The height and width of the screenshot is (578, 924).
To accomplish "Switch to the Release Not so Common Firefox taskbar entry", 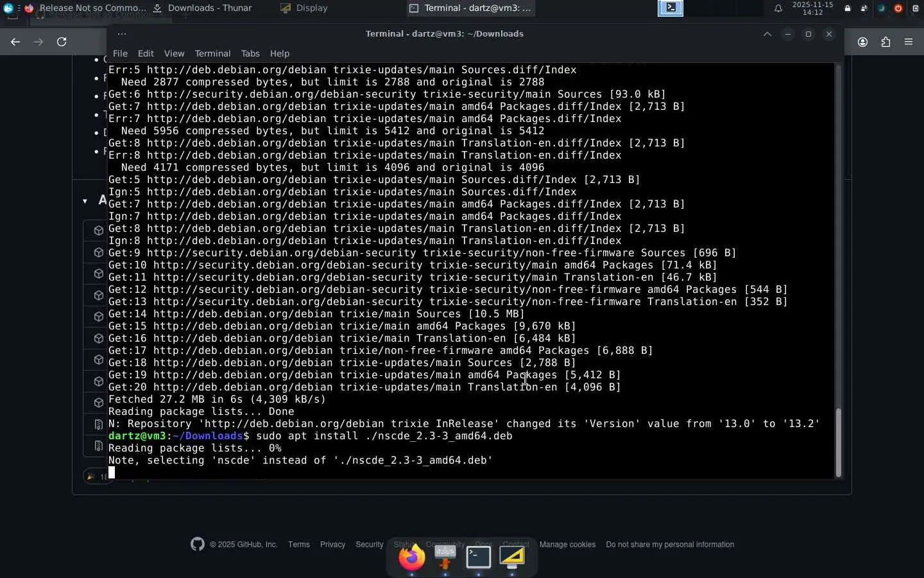I will (85, 8).
